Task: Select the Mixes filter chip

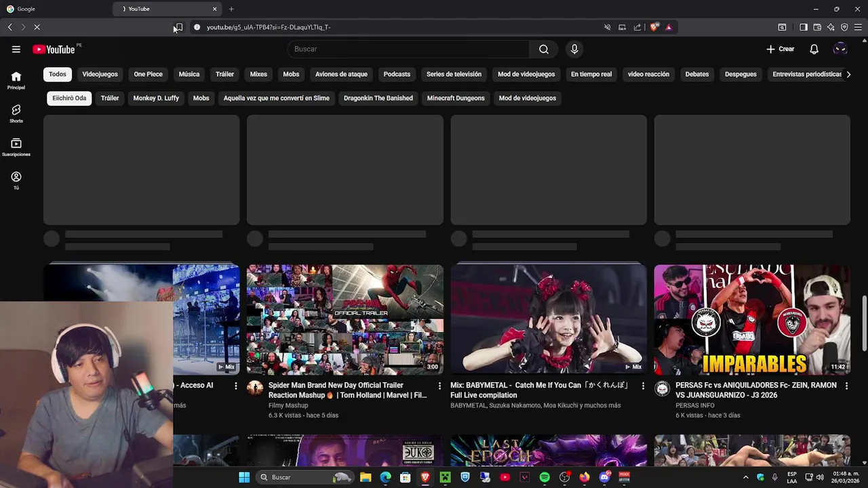Action: 258,74
